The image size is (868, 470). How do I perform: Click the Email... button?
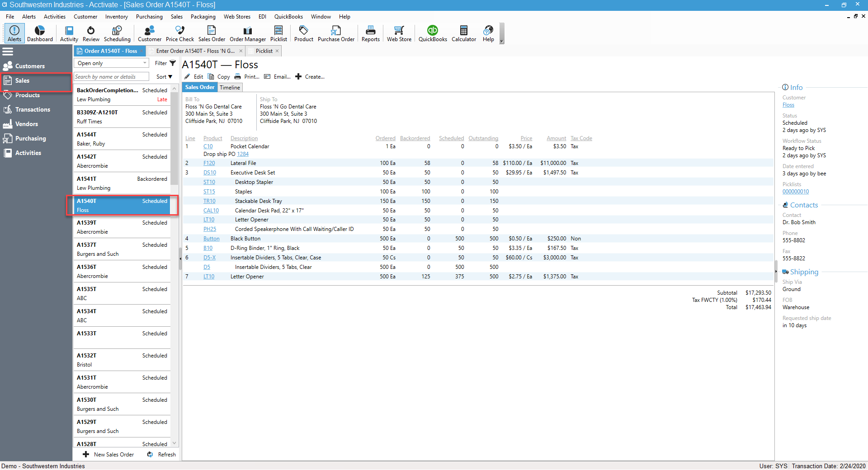pos(278,77)
